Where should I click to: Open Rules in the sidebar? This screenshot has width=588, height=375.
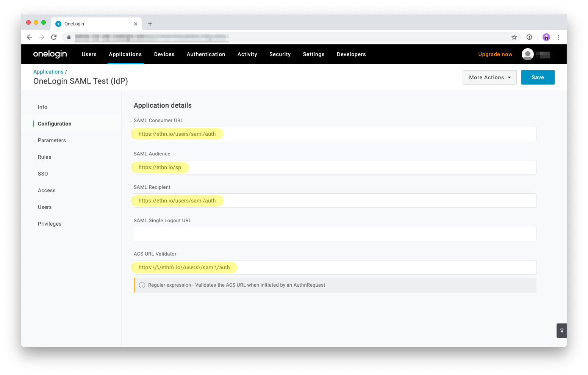(x=44, y=157)
